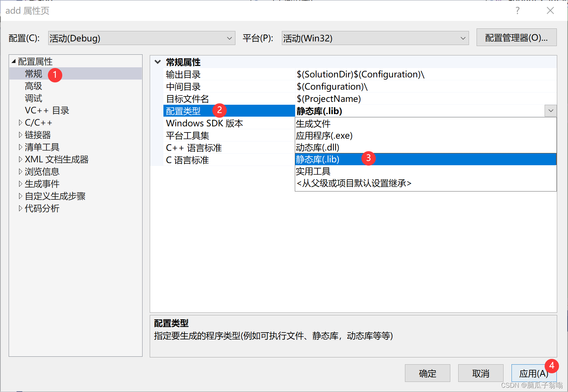Select the 生成事件 tree item label
The image size is (568, 392).
click(42, 184)
